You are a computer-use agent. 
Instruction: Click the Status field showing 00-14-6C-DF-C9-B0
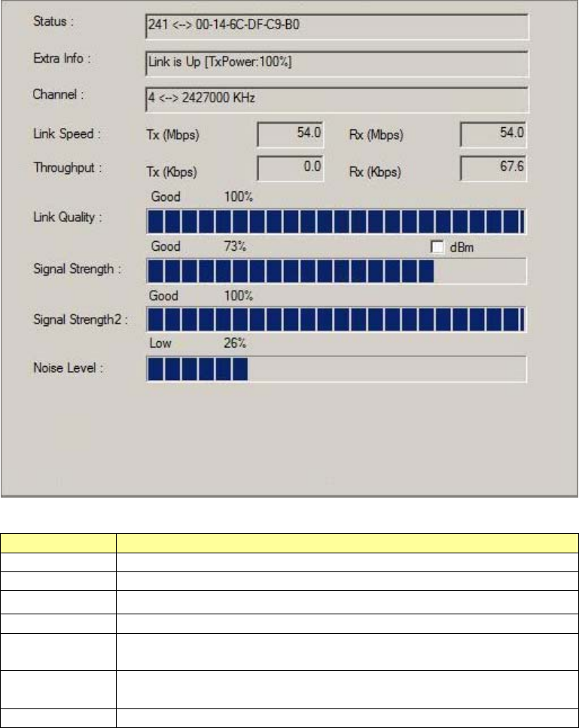pyautogui.click(x=337, y=26)
